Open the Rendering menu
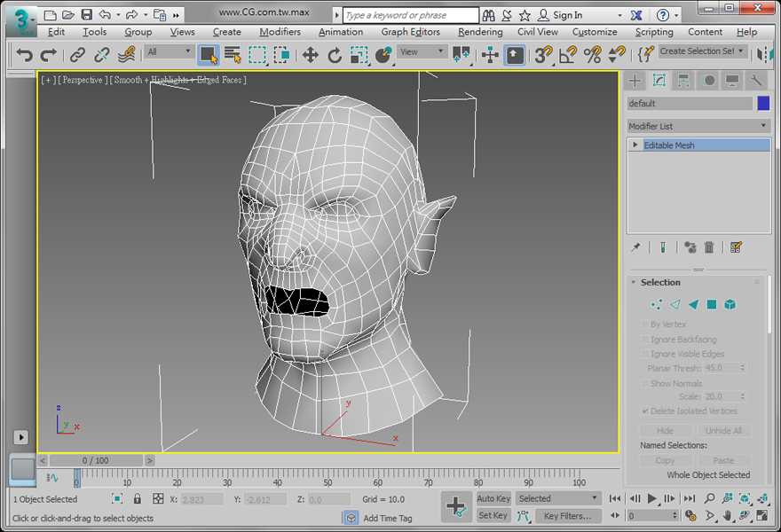The width and height of the screenshot is (781, 532). (x=479, y=32)
